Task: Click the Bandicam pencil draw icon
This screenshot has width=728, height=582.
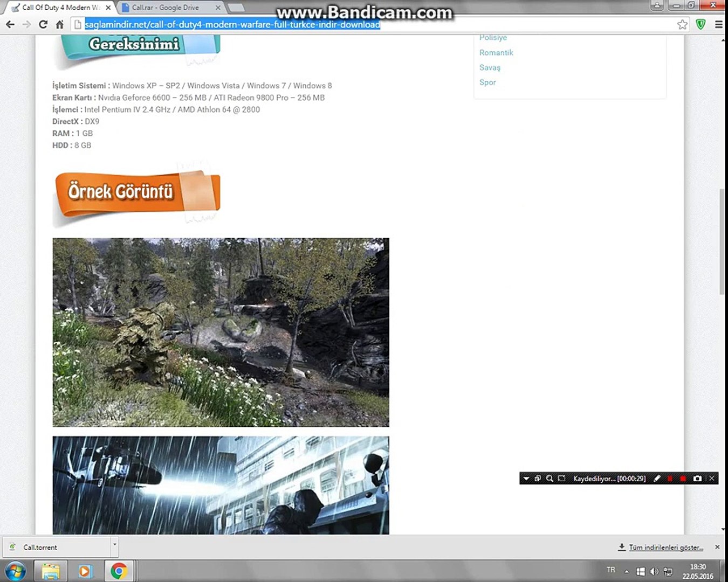Action: (x=657, y=479)
